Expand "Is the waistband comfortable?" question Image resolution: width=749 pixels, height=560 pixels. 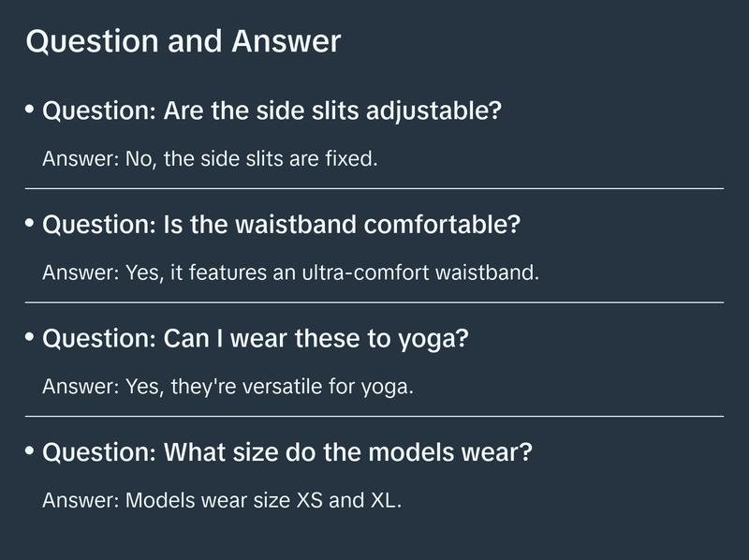tap(282, 226)
